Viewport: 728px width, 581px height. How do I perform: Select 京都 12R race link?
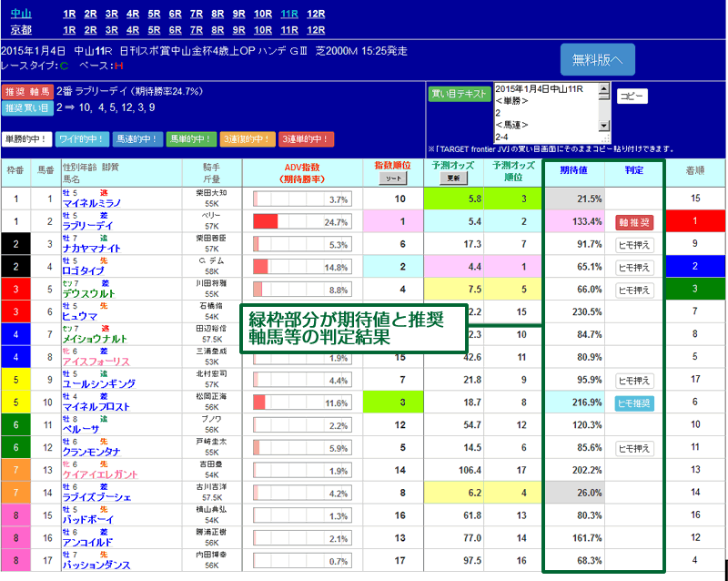point(316,30)
